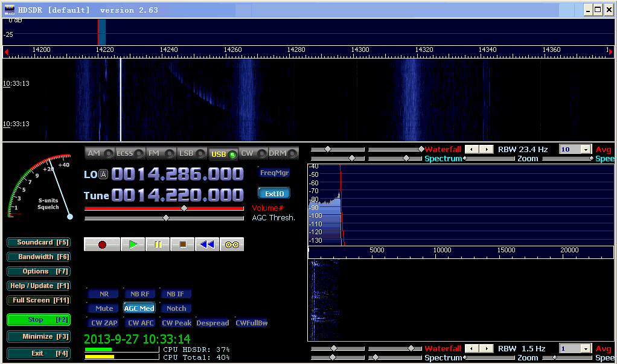This screenshot has height=364, width=617.
Task: Toggle CWFullBw option
Action: pos(251,323)
